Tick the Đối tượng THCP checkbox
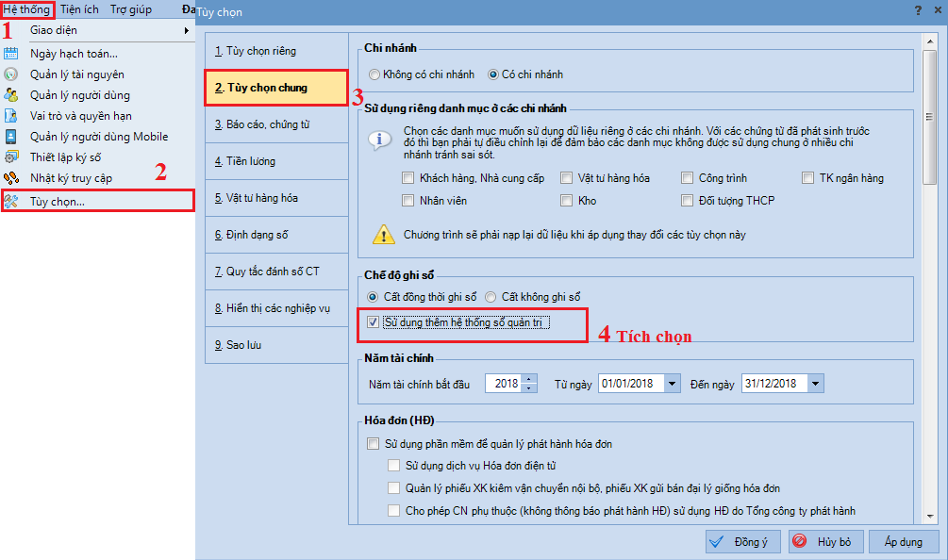This screenshot has width=948, height=560. [x=688, y=201]
